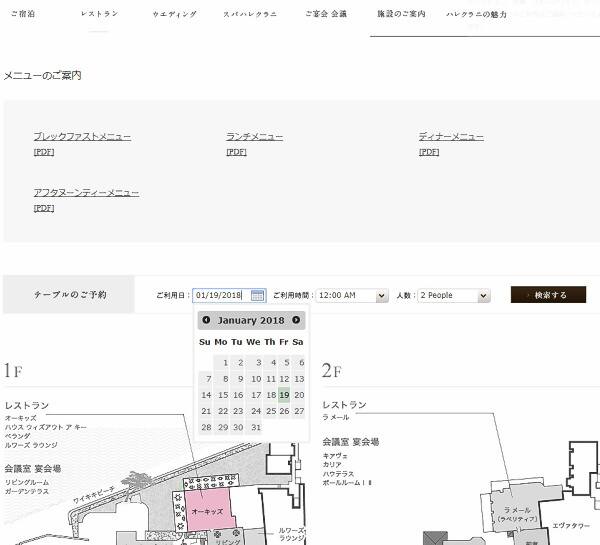Select the 施設のご案内 navigation tab
600x545 pixels.
(x=400, y=15)
